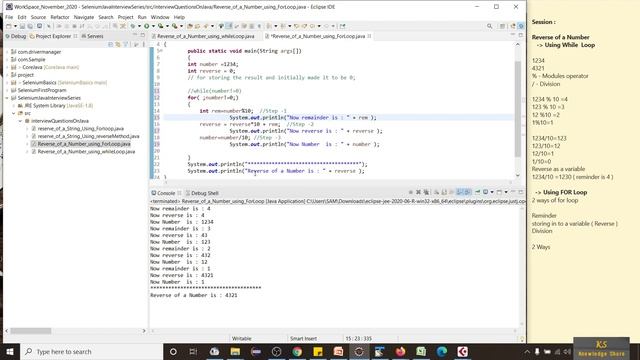Click Collapse All icon in Project Explorer
The height and width of the screenshot is (360, 640).
pos(111,44)
